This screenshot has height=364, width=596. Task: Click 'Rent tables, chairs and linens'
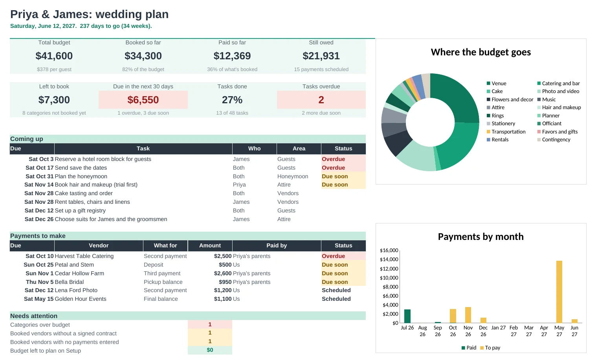92,202
